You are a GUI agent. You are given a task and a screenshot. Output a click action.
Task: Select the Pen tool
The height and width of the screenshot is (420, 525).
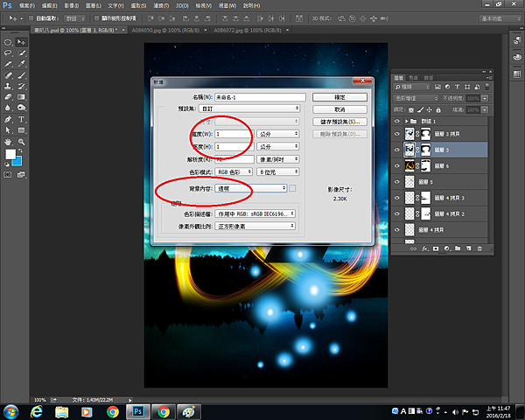pos(8,119)
